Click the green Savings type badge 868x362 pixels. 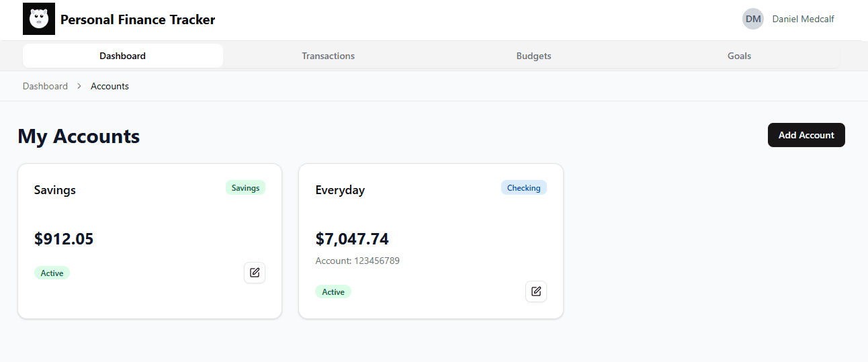(x=245, y=188)
